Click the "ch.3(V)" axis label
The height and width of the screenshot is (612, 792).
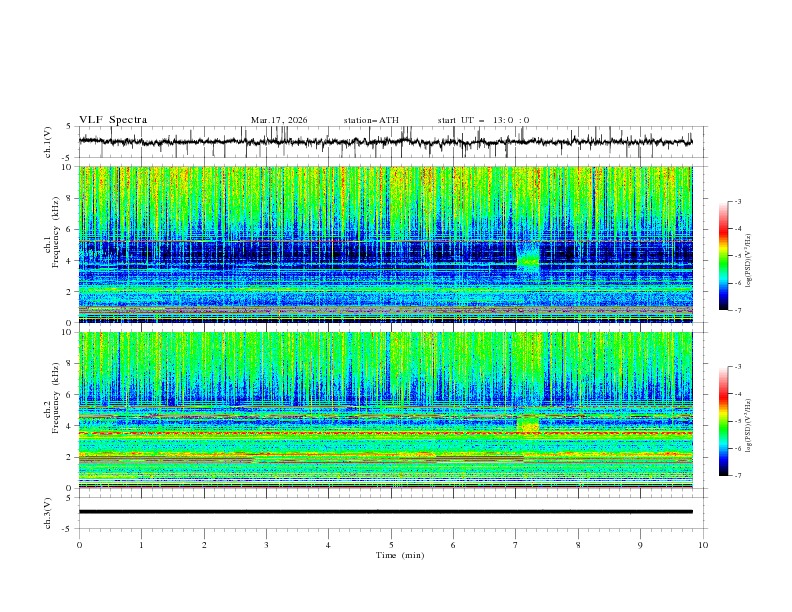[x=48, y=513]
